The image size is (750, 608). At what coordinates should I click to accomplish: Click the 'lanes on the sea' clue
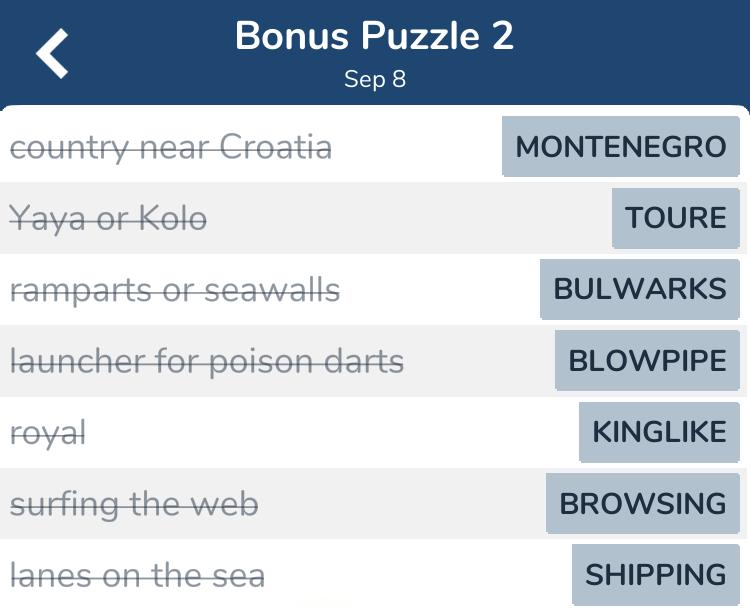137,575
